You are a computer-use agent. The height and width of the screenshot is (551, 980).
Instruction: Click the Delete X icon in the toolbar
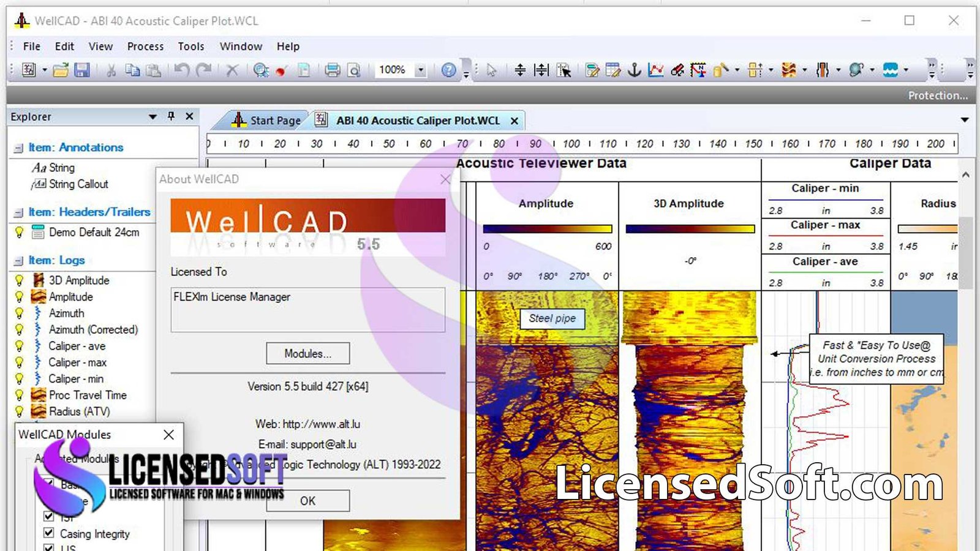[232, 70]
